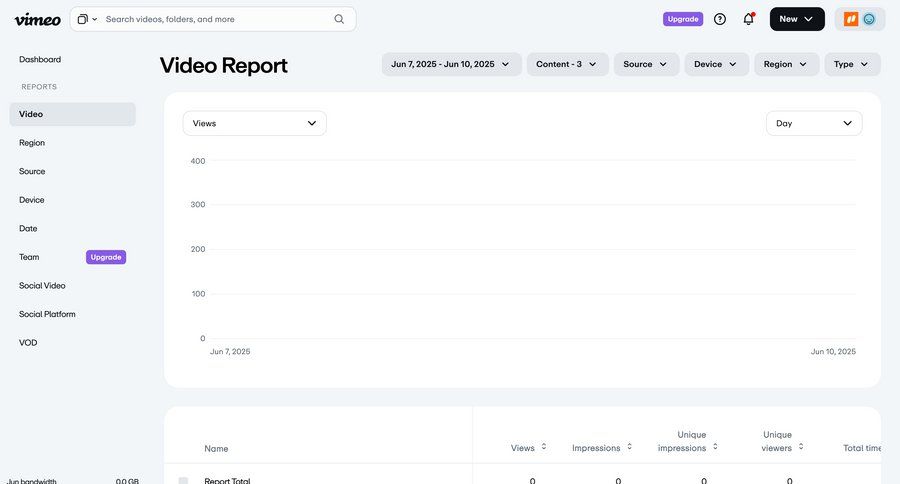
Task: Open the Day interval dropdown
Action: click(814, 123)
